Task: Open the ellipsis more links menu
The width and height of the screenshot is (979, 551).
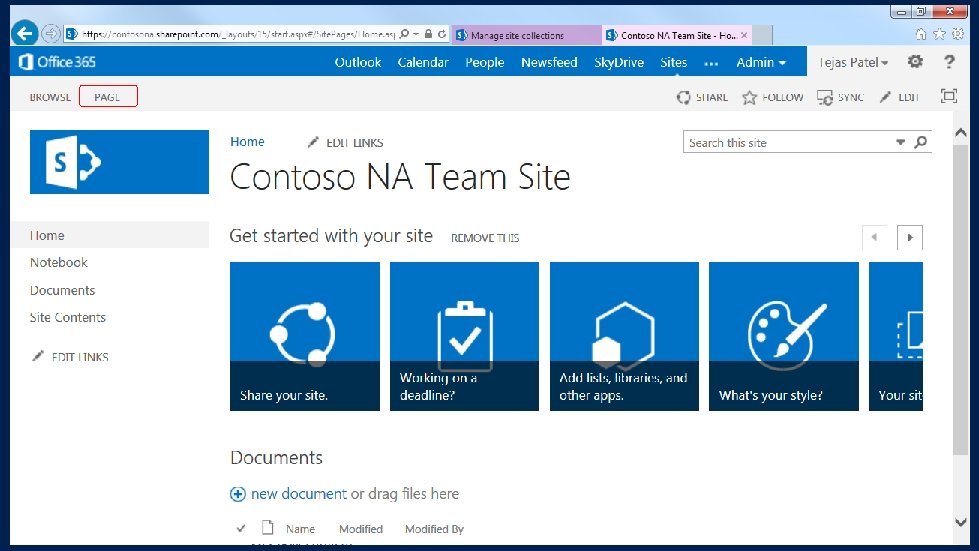Action: (711, 63)
